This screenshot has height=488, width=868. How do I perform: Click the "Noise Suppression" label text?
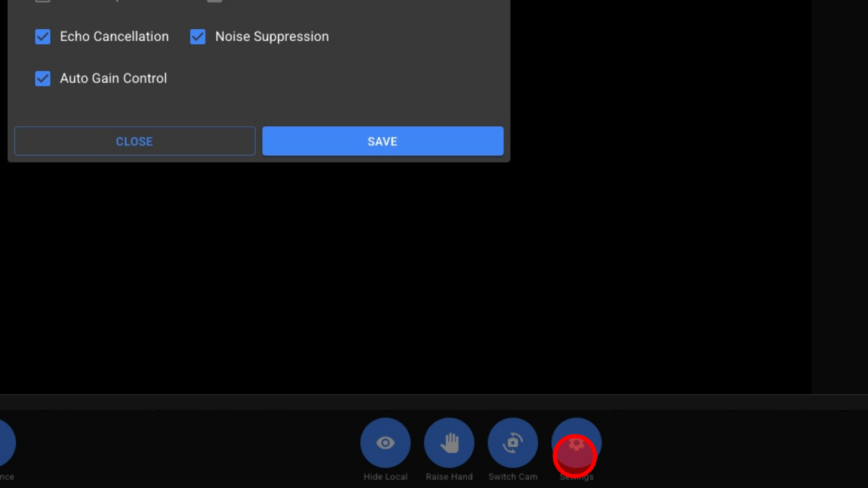click(x=272, y=36)
